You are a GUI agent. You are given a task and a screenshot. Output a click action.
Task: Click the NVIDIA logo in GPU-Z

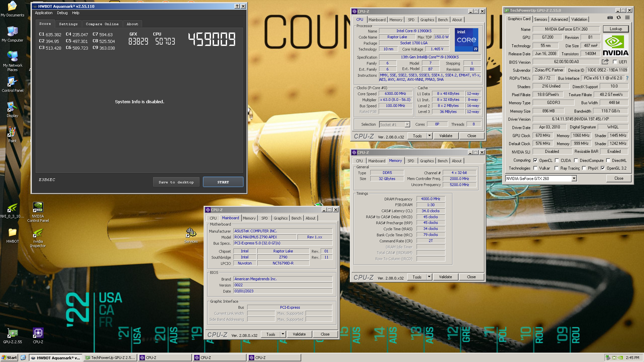tap(615, 45)
